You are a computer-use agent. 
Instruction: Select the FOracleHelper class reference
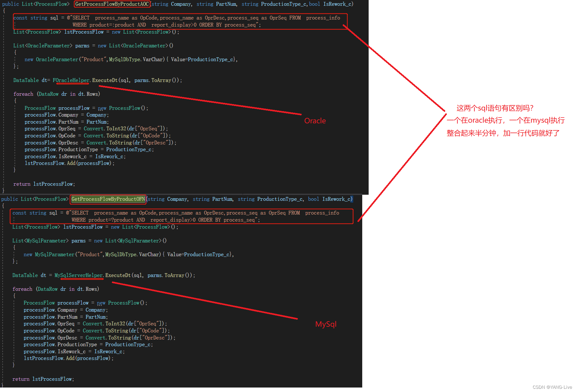coord(71,80)
